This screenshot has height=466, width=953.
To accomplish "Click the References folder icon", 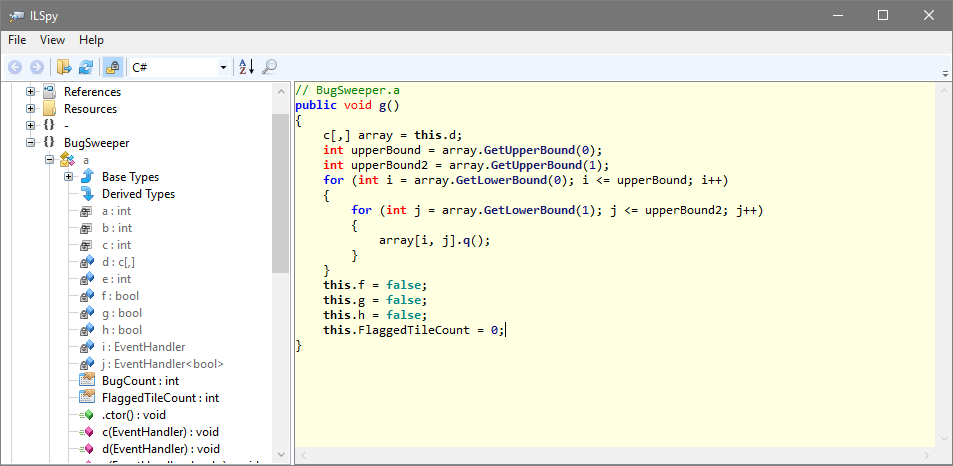I will coord(49,92).
